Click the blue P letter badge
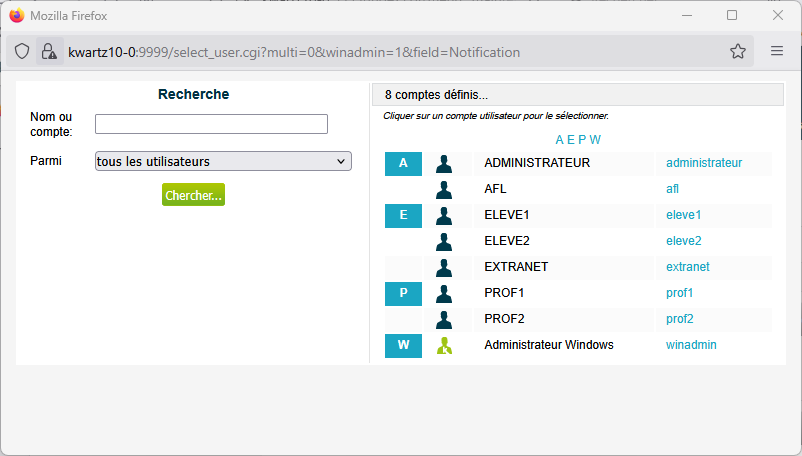This screenshot has width=802, height=456. pos(404,294)
